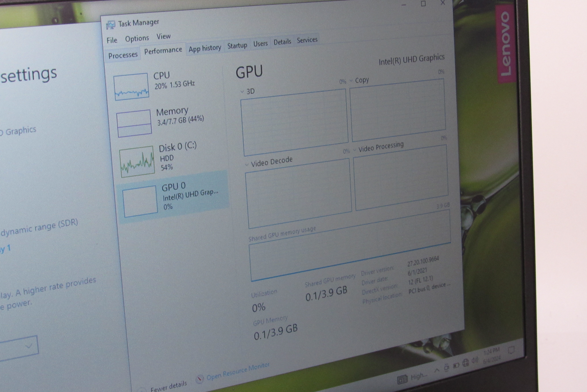Click Fewer details button
The image size is (587, 392).
pos(169,386)
